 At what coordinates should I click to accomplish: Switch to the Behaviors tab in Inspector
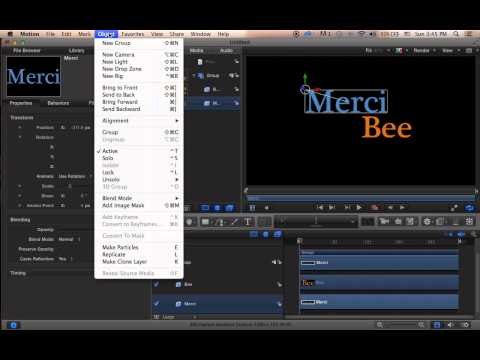(58, 103)
